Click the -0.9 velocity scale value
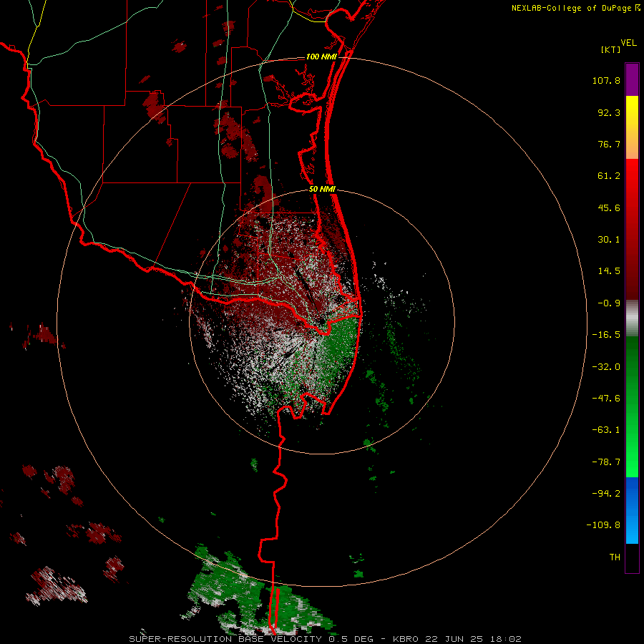The image size is (644, 644). [609, 303]
